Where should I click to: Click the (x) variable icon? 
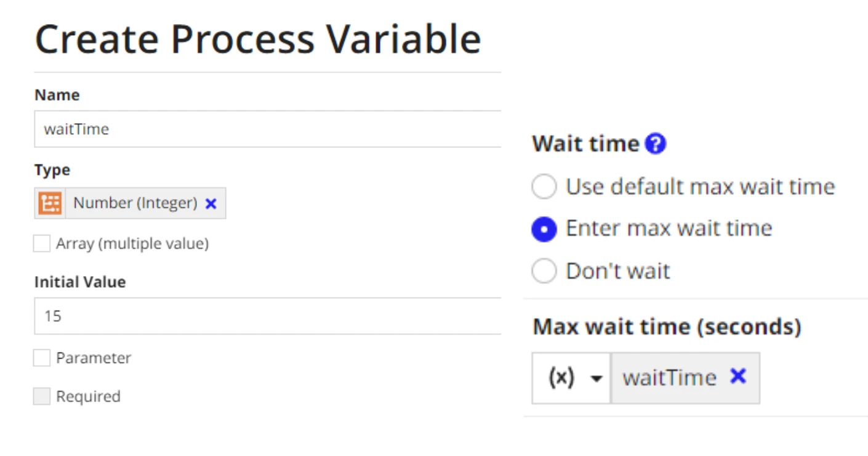coord(561,378)
